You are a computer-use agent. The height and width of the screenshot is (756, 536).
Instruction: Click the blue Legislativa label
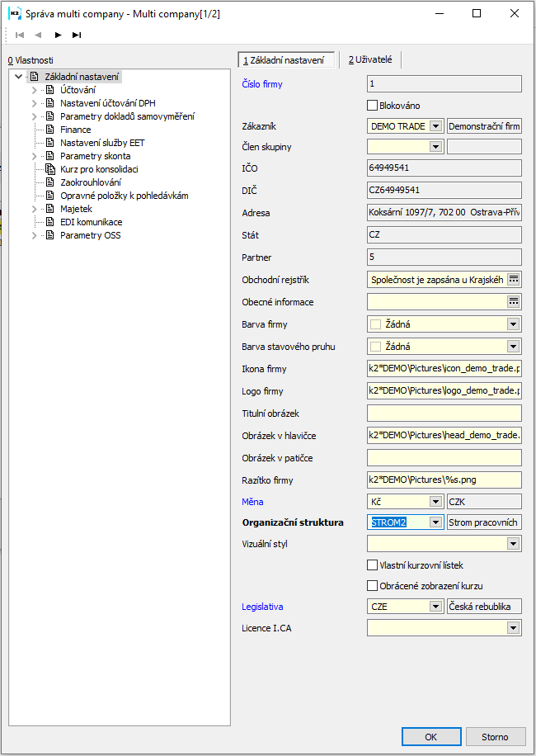point(262,607)
